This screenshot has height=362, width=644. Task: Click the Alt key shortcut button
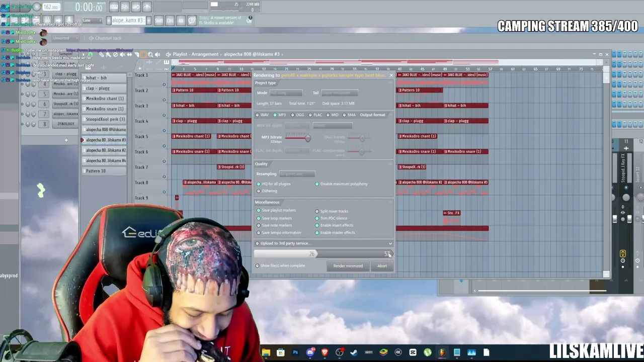pyautogui.click(x=181, y=21)
